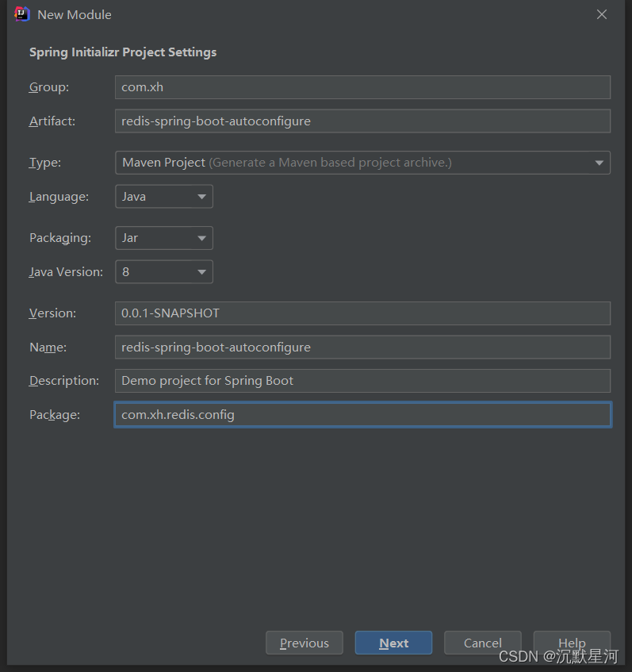Click the Group label
The height and width of the screenshot is (672, 632).
[49, 87]
